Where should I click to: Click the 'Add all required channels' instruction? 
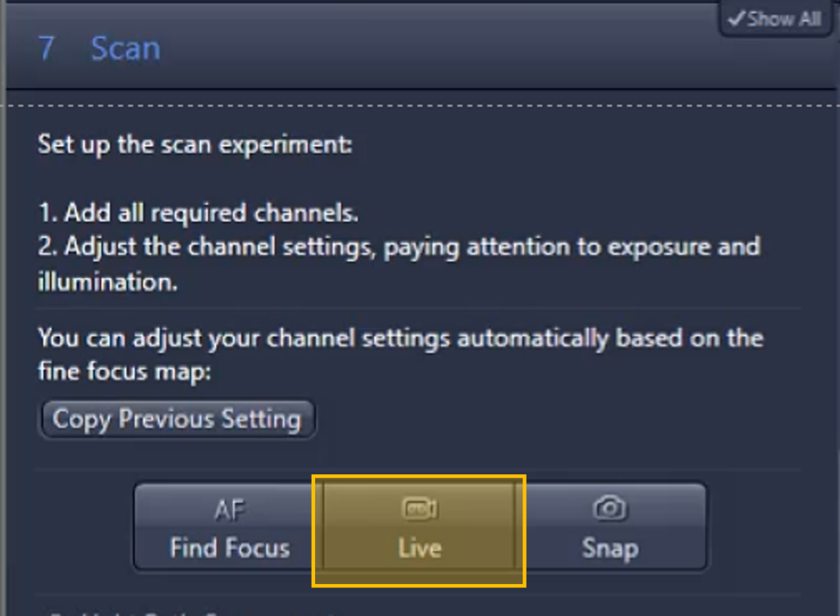[x=199, y=213]
